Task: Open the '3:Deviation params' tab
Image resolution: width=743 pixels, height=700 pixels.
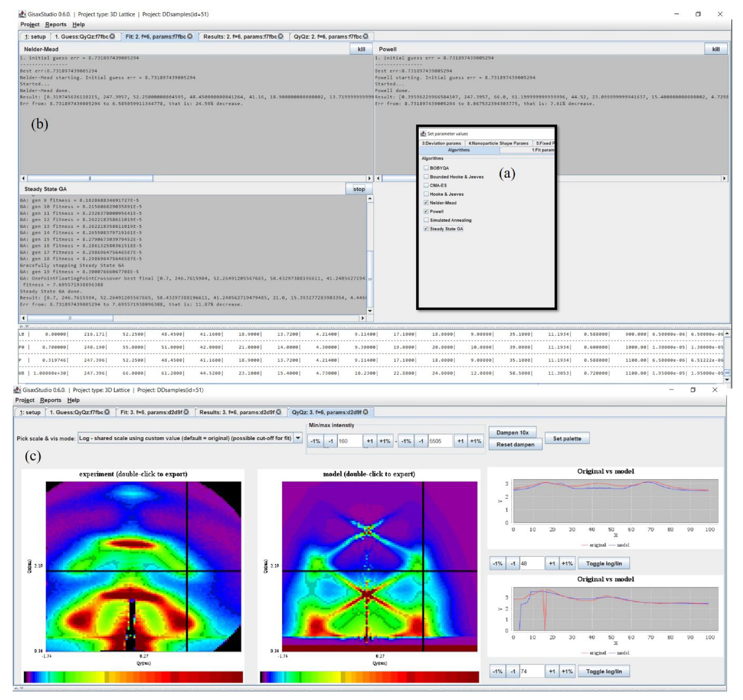Action: click(441, 143)
